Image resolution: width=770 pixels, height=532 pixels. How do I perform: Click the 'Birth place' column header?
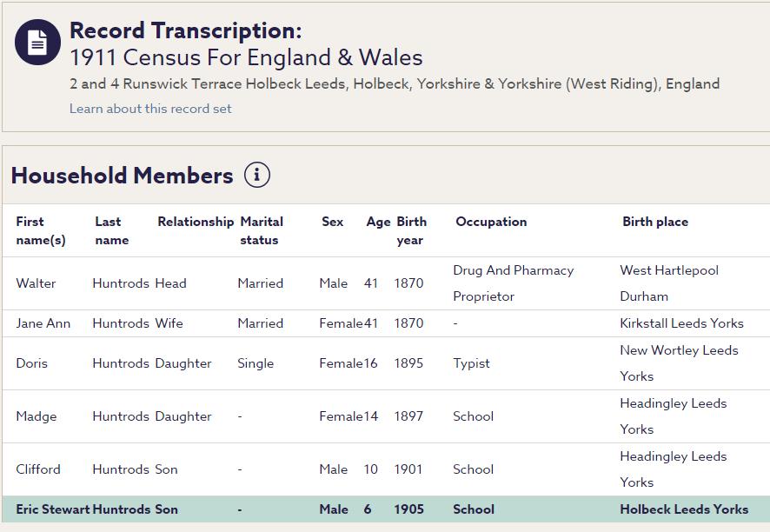tap(654, 222)
